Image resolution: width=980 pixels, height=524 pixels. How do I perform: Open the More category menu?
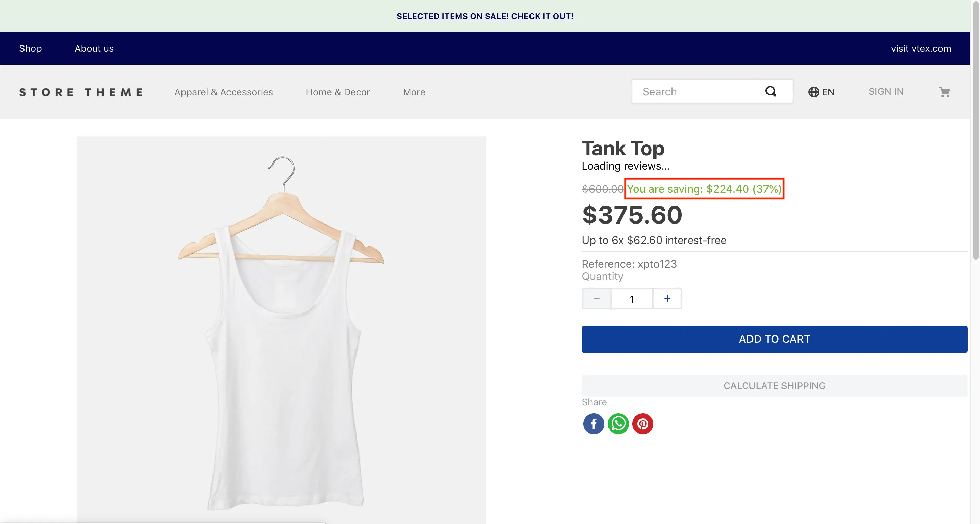(x=414, y=92)
